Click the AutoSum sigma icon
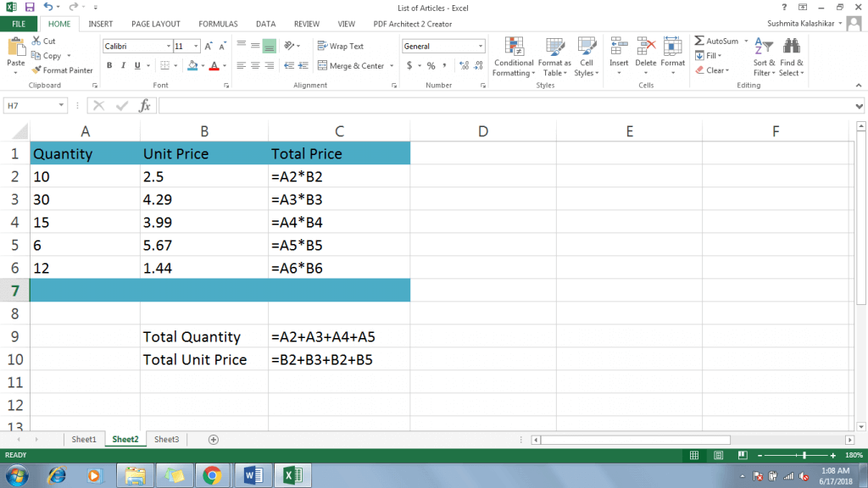The image size is (868, 488). [x=699, y=41]
